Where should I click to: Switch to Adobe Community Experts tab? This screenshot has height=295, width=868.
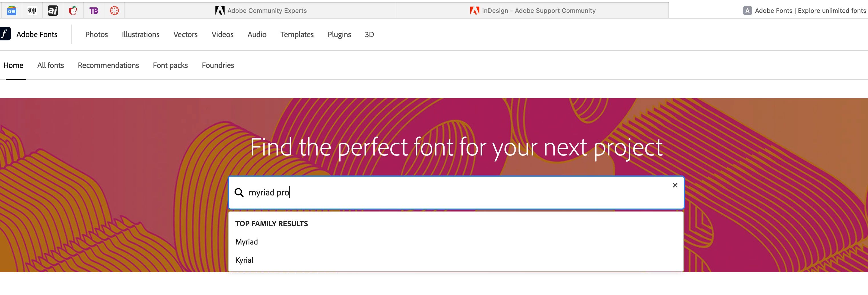pyautogui.click(x=261, y=11)
